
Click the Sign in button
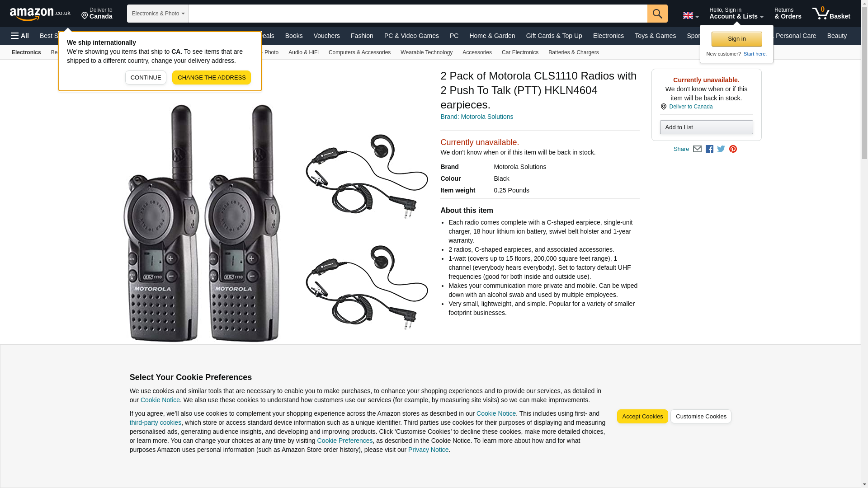pos(736,39)
